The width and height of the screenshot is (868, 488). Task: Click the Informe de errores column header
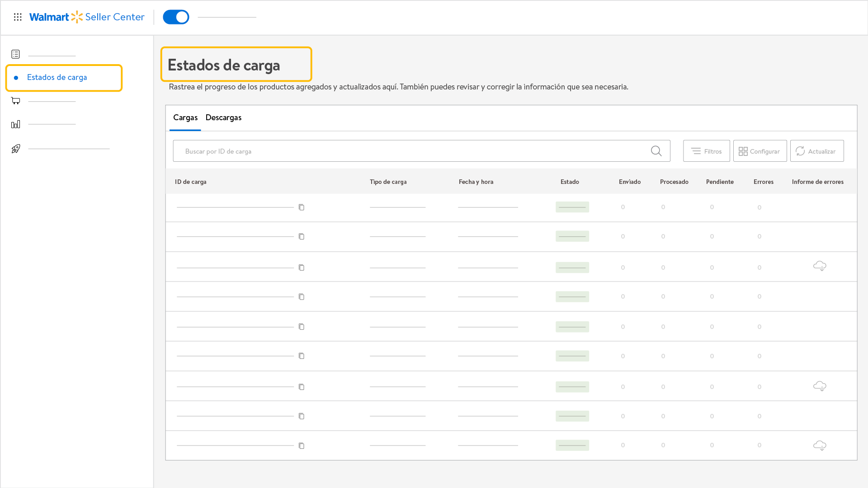[818, 182]
